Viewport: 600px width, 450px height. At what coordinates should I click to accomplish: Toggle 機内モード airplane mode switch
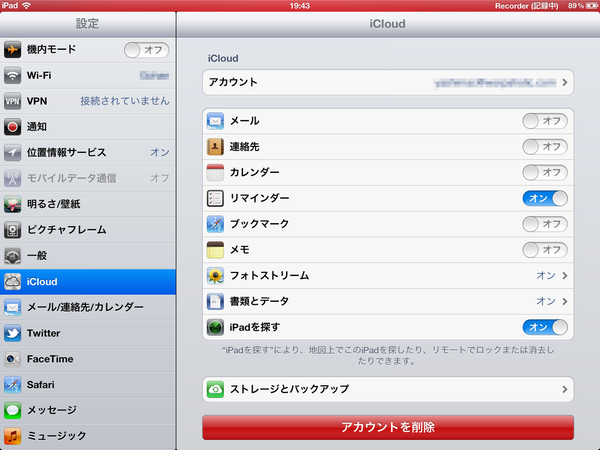[x=147, y=50]
